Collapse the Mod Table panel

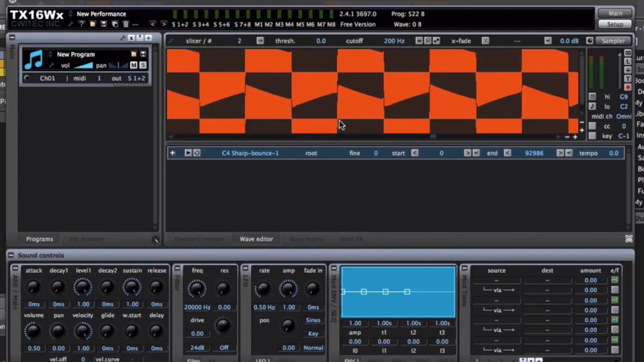(464, 268)
